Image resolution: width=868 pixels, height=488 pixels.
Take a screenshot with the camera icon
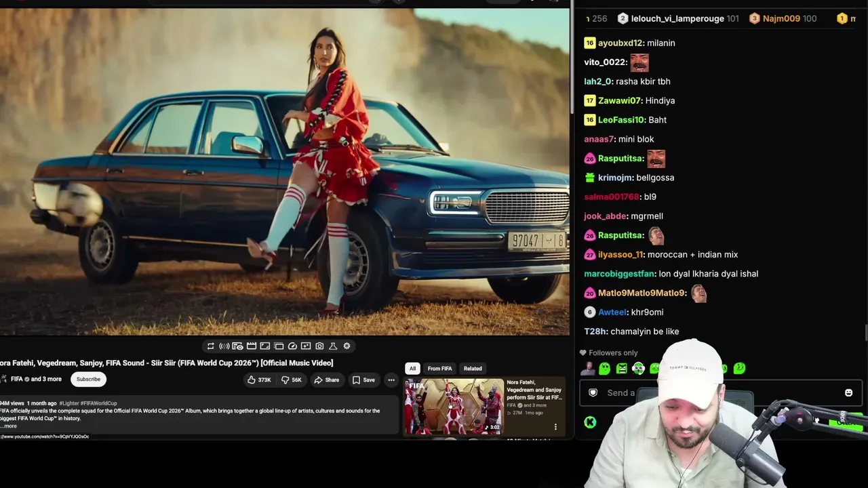point(319,346)
